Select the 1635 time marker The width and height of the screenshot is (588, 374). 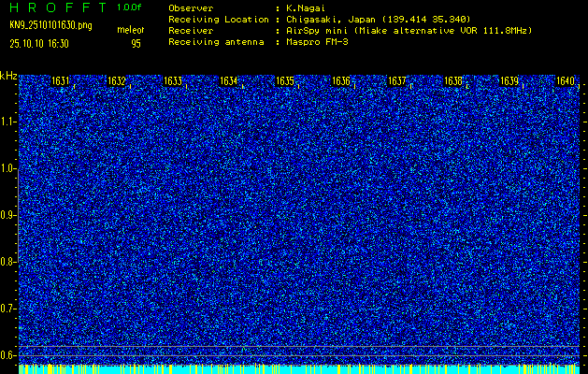point(285,81)
